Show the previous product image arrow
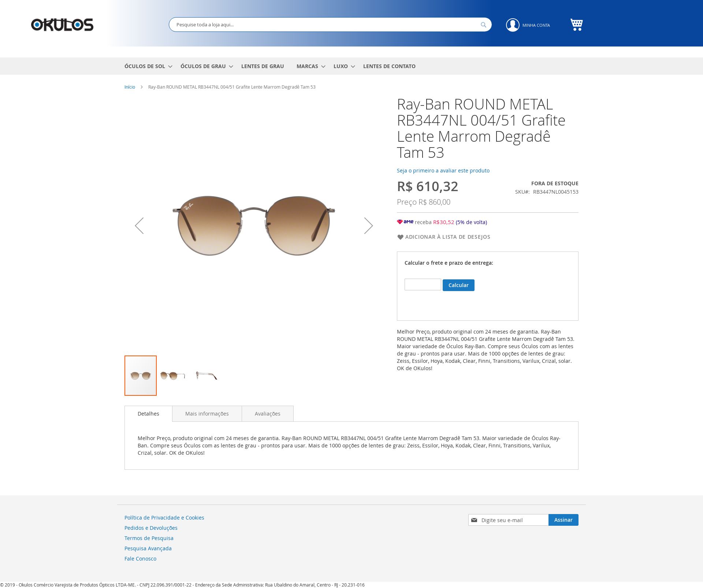 click(139, 226)
